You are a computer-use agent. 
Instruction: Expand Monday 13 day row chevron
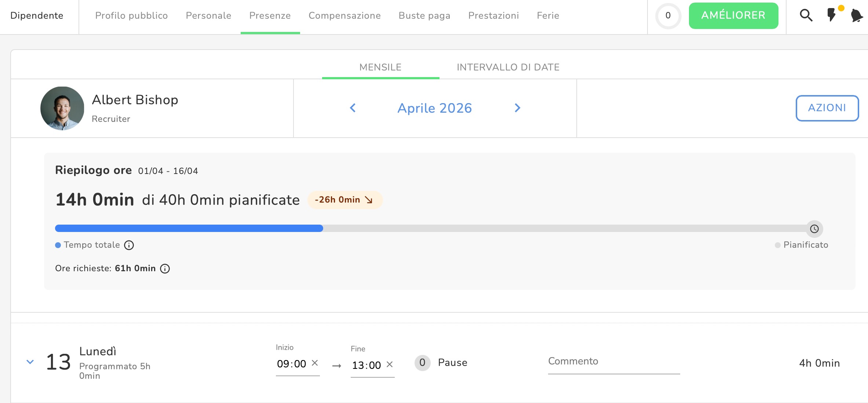click(x=30, y=362)
